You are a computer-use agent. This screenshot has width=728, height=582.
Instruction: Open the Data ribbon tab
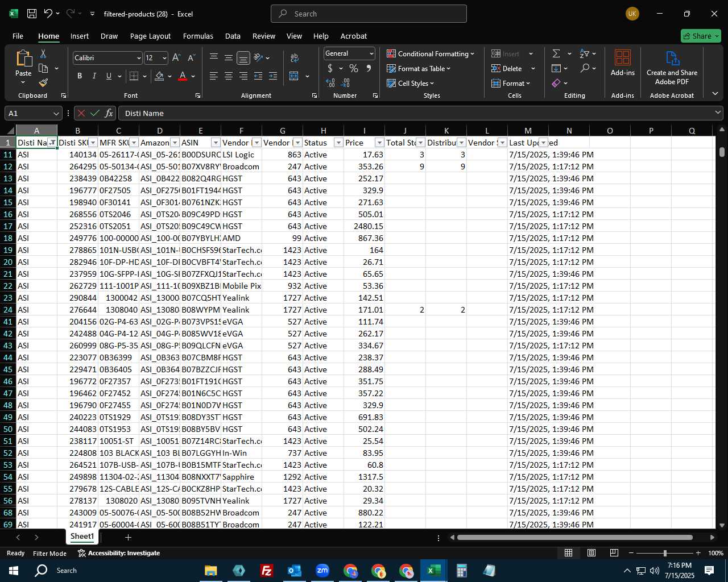pos(233,36)
